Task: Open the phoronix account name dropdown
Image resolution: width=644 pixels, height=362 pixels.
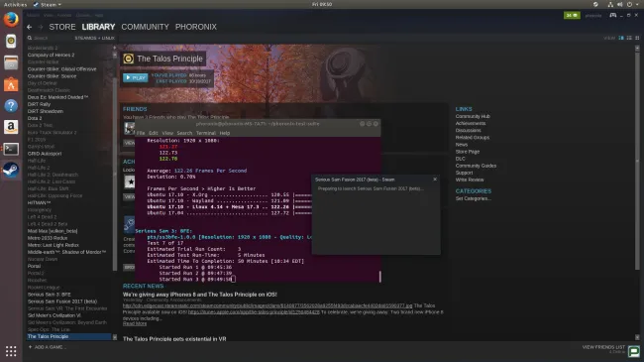Action: click(593, 16)
